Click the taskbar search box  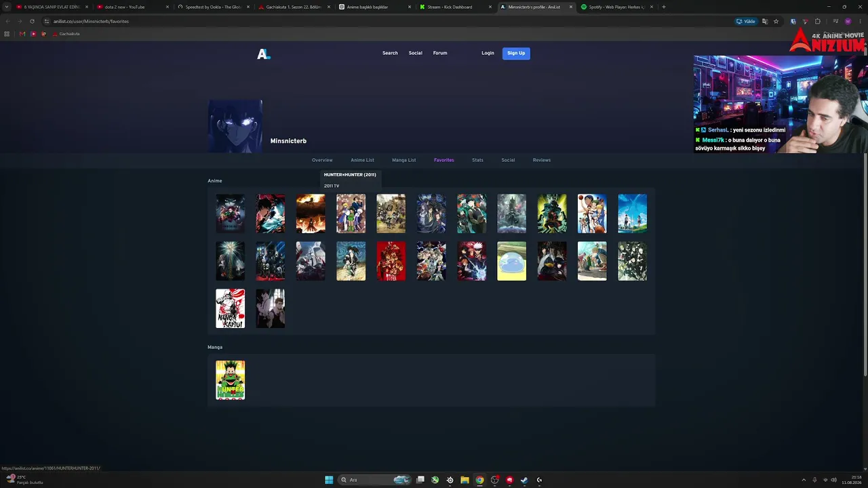click(374, 480)
